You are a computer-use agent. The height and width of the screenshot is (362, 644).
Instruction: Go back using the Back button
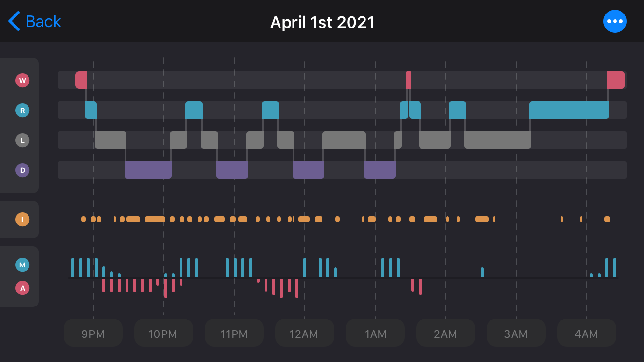pyautogui.click(x=35, y=21)
